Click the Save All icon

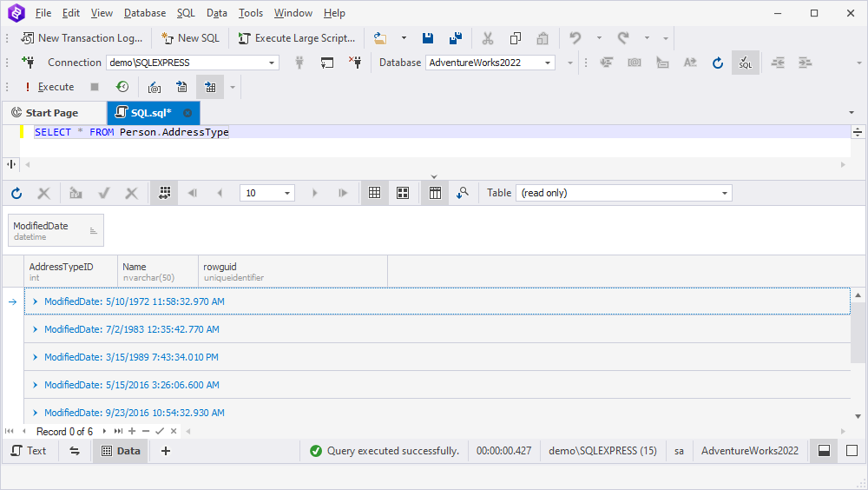point(456,38)
